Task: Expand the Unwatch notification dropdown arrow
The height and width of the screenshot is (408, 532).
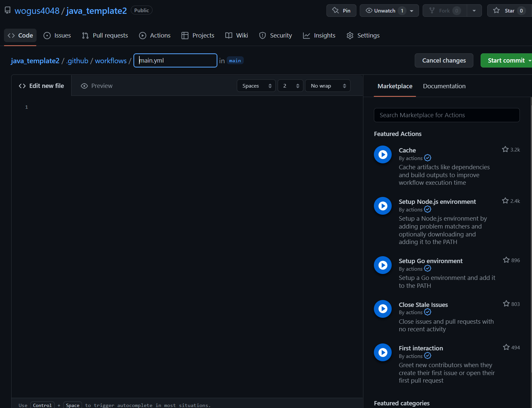Action: [412, 11]
